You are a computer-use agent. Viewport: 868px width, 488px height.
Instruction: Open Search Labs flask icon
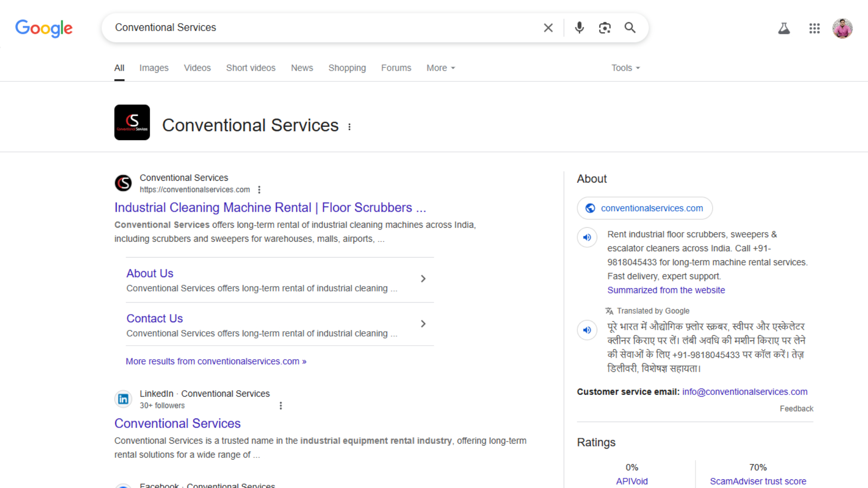(x=784, y=29)
